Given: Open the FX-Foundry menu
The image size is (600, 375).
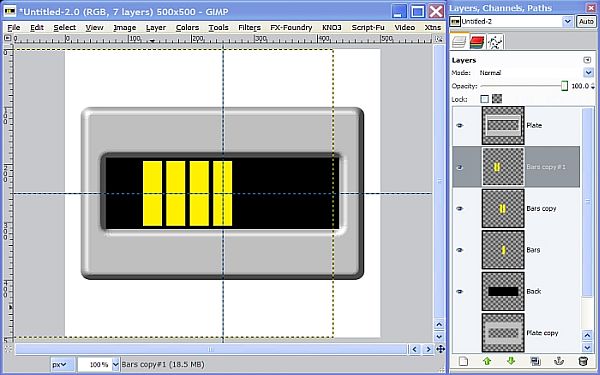Looking at the screenshot, I should (291, 28).
